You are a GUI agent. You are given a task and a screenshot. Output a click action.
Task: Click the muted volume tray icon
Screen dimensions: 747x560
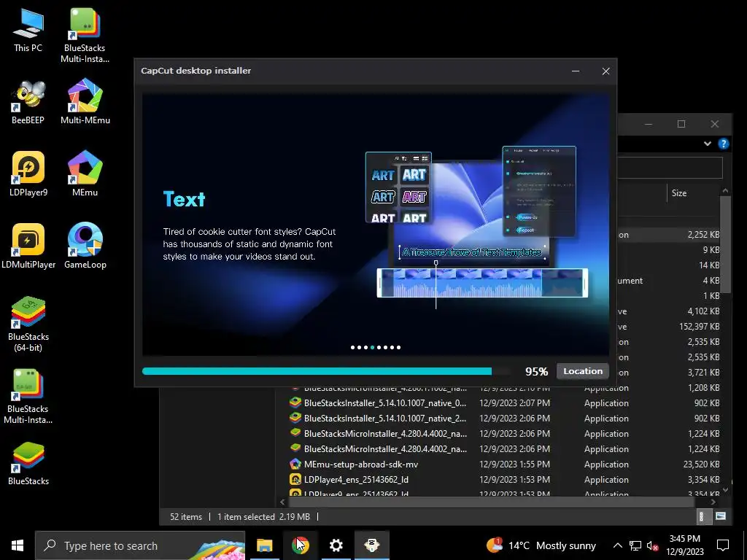point(653,545)
